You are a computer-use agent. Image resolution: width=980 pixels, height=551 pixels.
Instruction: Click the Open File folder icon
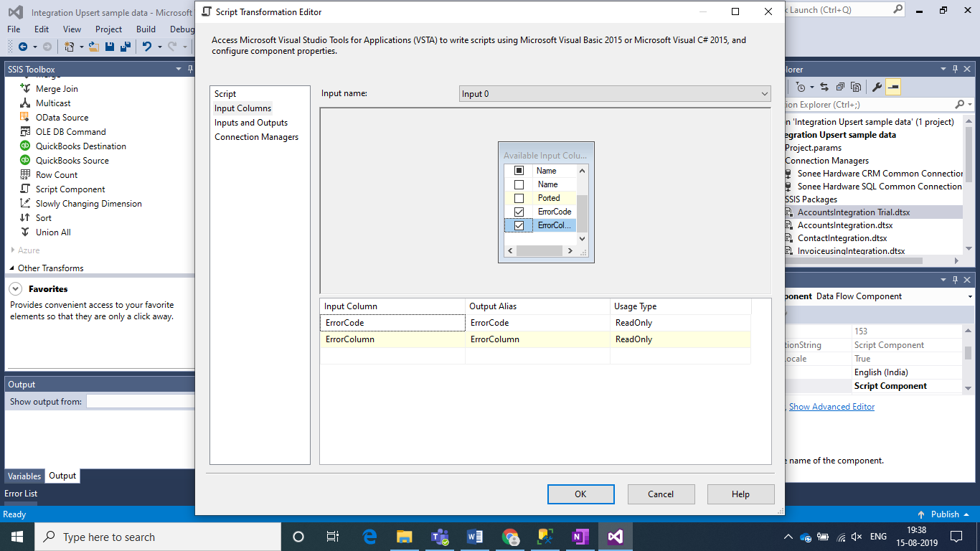click(94, 47)
